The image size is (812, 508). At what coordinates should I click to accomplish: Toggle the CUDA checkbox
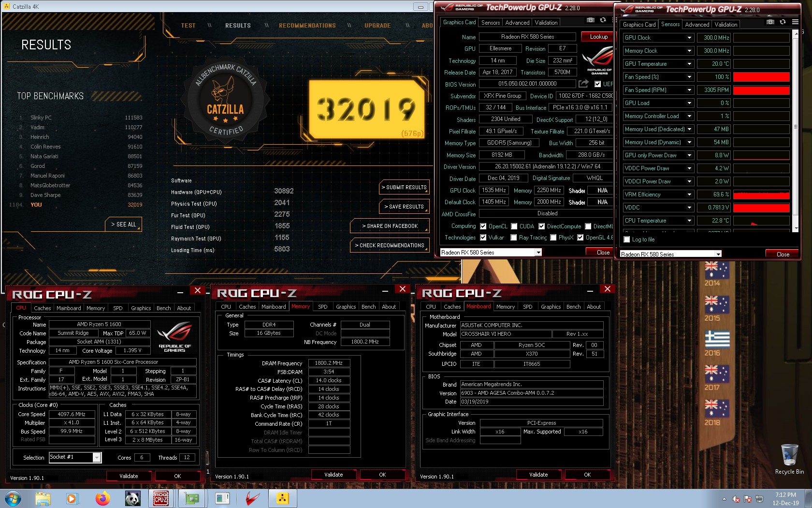[x=514, y=226]
